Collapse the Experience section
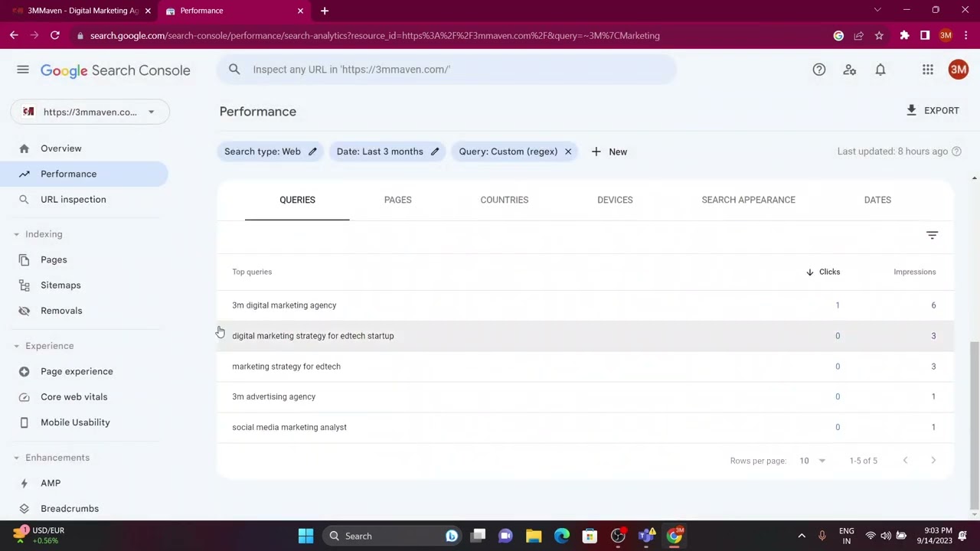The height and width of the screenshot is (551, 980). click(44, 346)
